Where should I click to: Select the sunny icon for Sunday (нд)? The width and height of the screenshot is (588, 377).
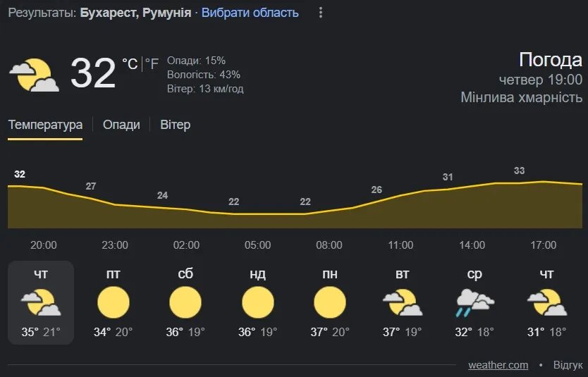[257, 303]
